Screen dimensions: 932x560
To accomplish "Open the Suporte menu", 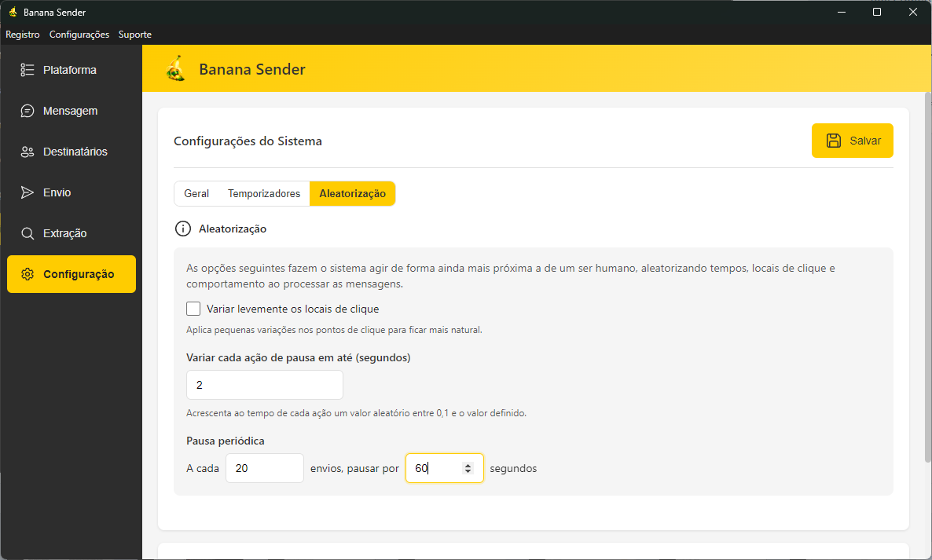I will 135,35.
